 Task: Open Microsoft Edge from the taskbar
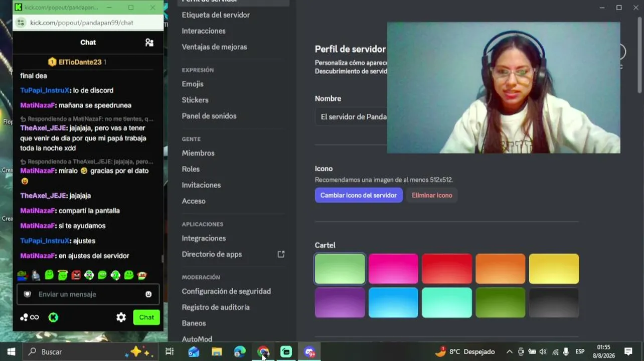[240, 352]
